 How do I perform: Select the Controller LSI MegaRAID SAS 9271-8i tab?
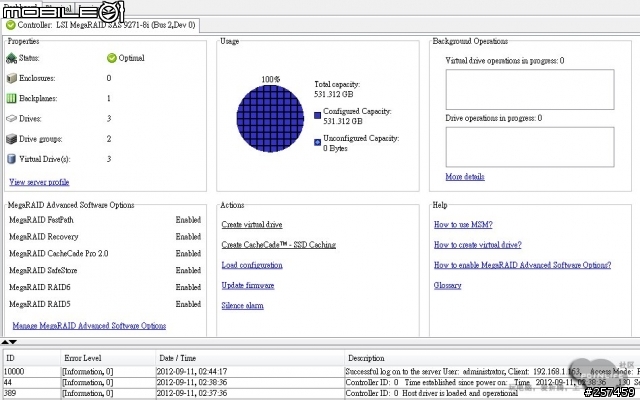101,25
